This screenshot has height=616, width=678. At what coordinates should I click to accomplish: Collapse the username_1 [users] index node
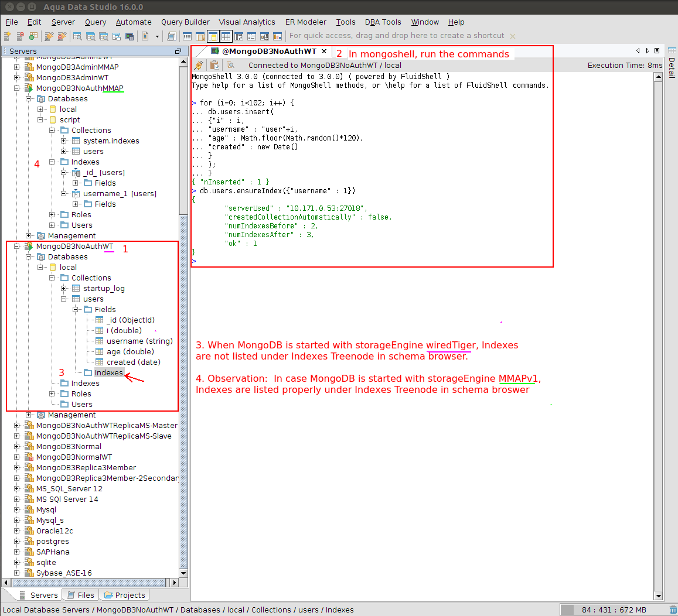click(63, 194)
